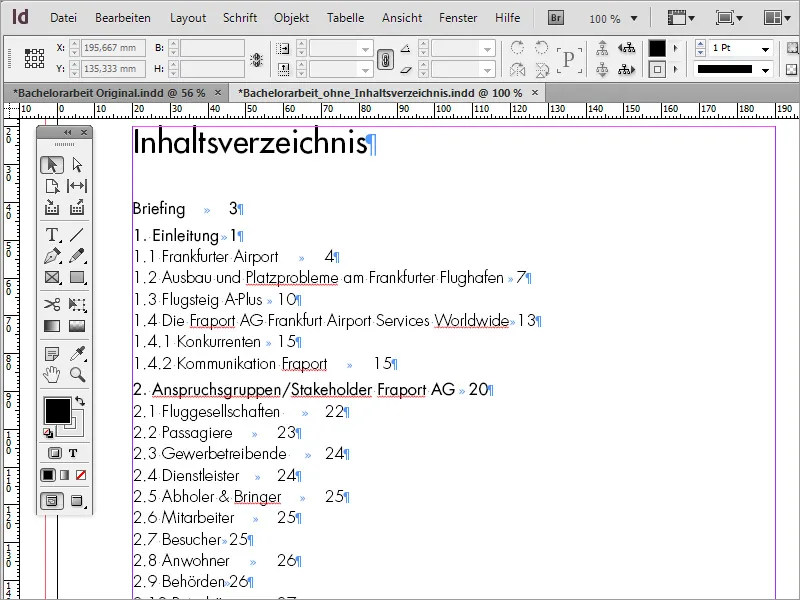
Task: Reset to default fill and stroke
Action: 48,433
